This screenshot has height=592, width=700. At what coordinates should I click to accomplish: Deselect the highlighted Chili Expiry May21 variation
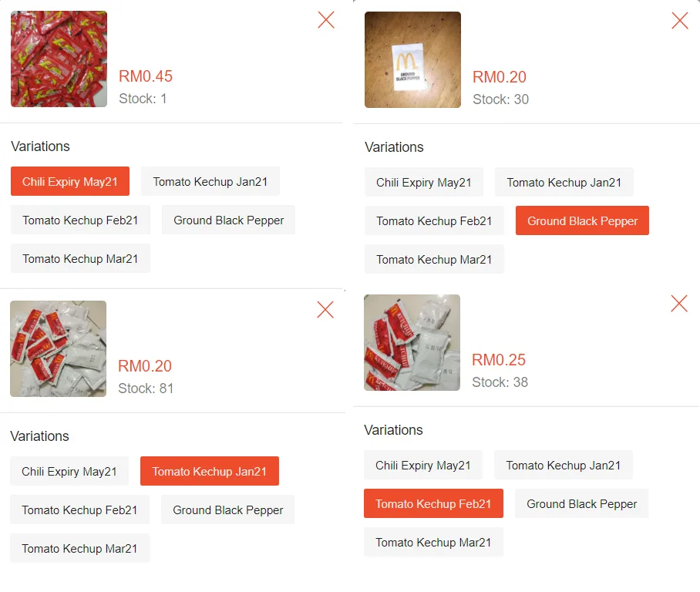coord(69,182)
